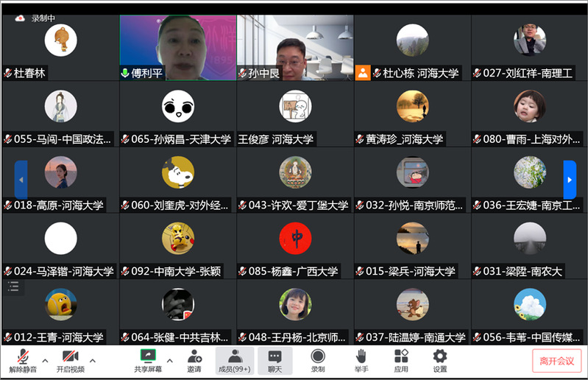Expand the arrow next to 开启视频
This screenshot has height=380, width=588.
pyautogui.click(x=93, y=361)
